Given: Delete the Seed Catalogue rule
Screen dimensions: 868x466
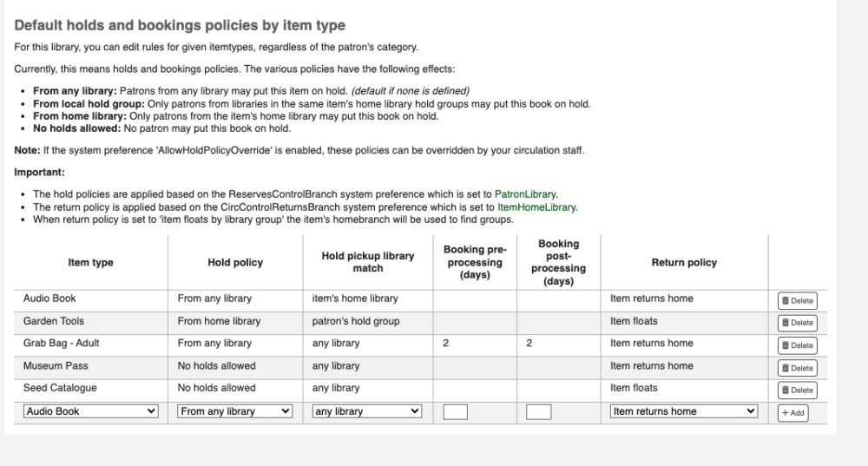Looking at the screenshot, I should [x=797, y=391].
